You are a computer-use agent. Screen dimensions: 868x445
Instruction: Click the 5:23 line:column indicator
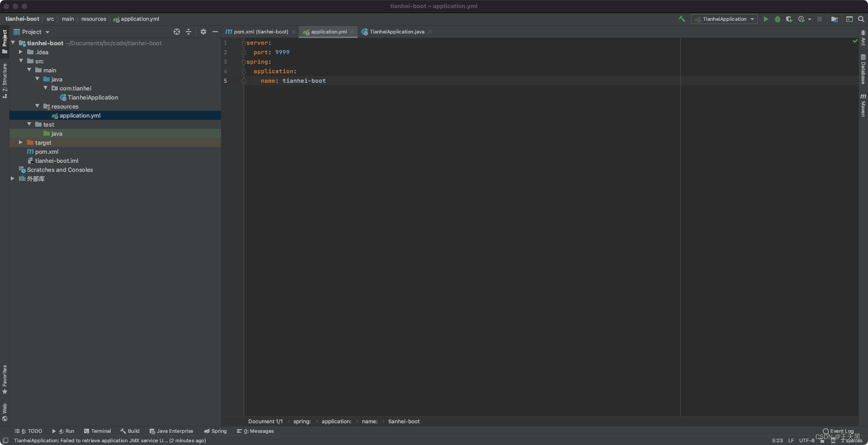coord(778,440)
